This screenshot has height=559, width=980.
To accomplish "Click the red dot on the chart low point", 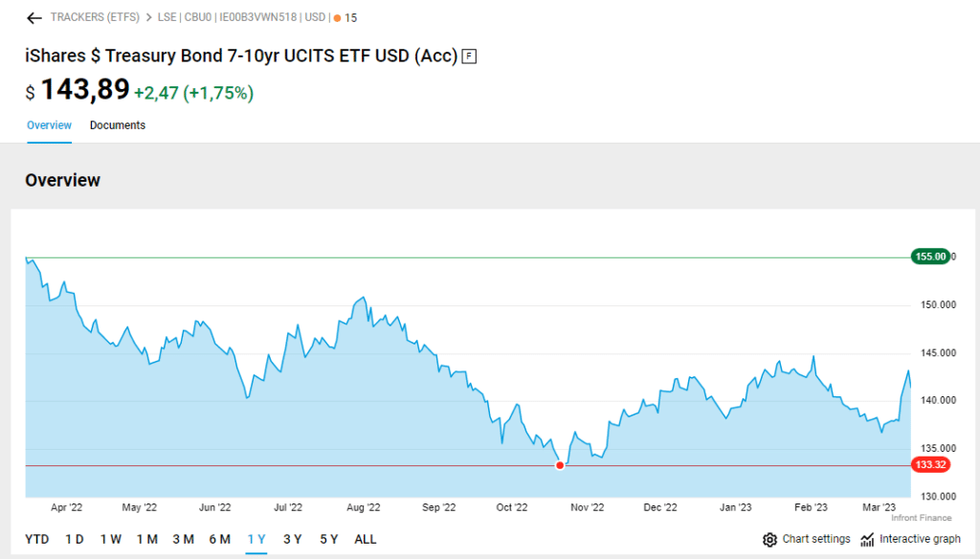I will pyautogui.click(x=560, y=465).
